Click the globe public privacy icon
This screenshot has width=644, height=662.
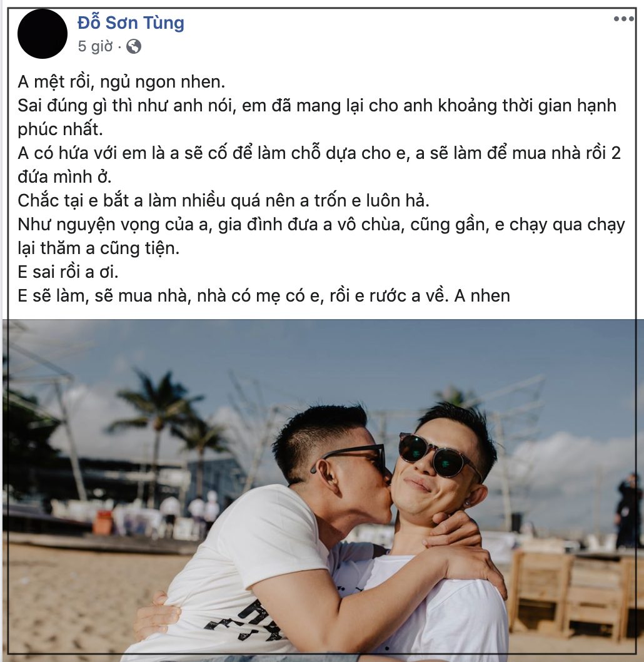point(134,46)
